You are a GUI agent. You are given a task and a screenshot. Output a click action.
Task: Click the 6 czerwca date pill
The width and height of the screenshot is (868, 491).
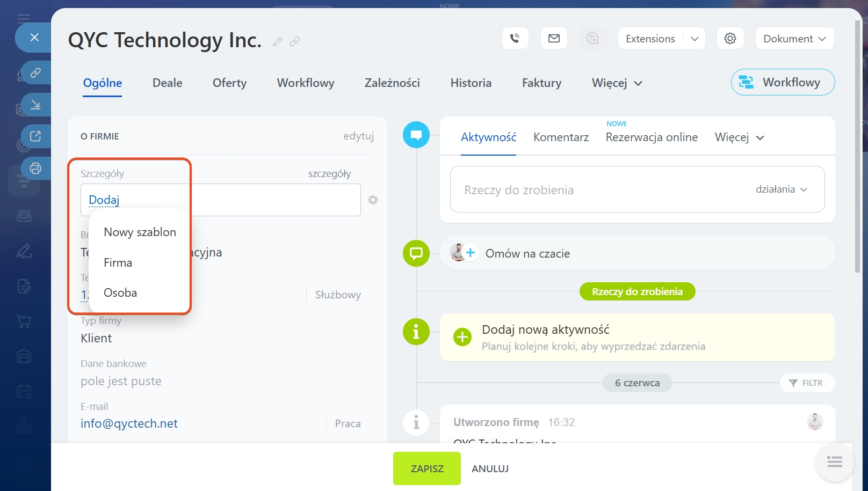pyautogui.click(x=637, y=383)
